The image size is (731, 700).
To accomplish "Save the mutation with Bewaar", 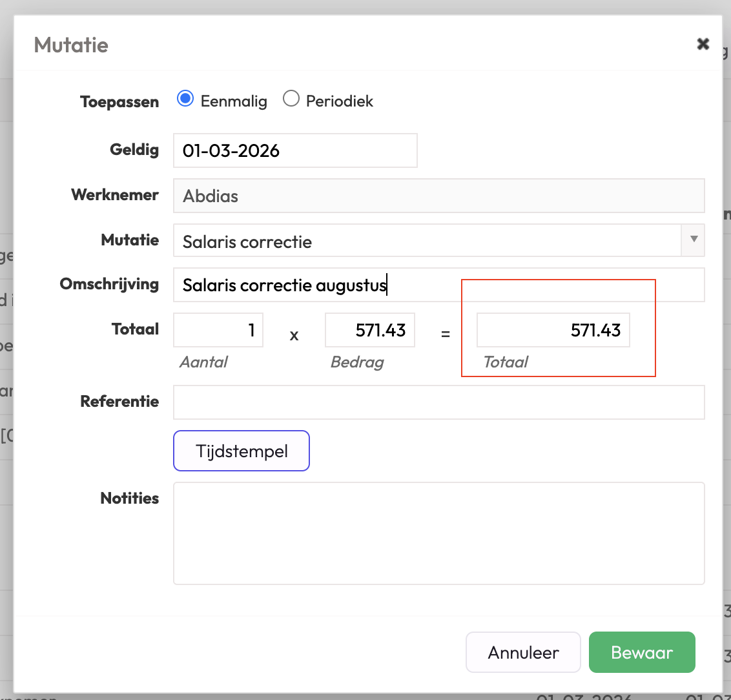I will [x=642, y=652].
